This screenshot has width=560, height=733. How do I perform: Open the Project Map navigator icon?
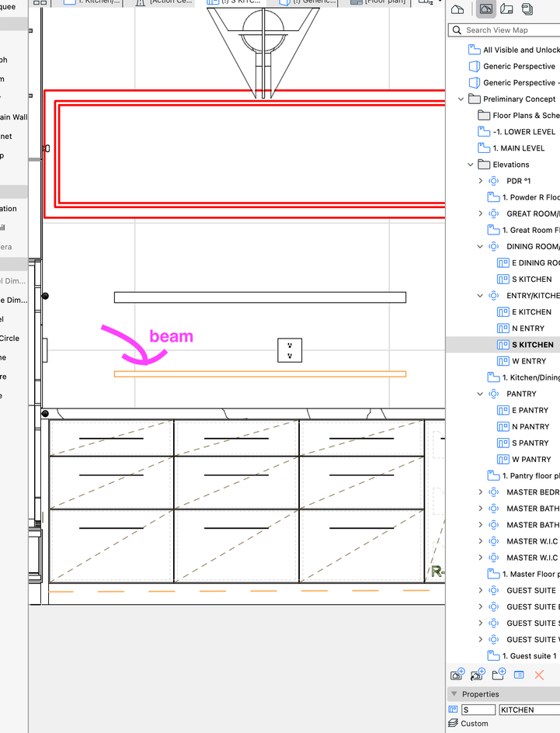tap(457, 9)
